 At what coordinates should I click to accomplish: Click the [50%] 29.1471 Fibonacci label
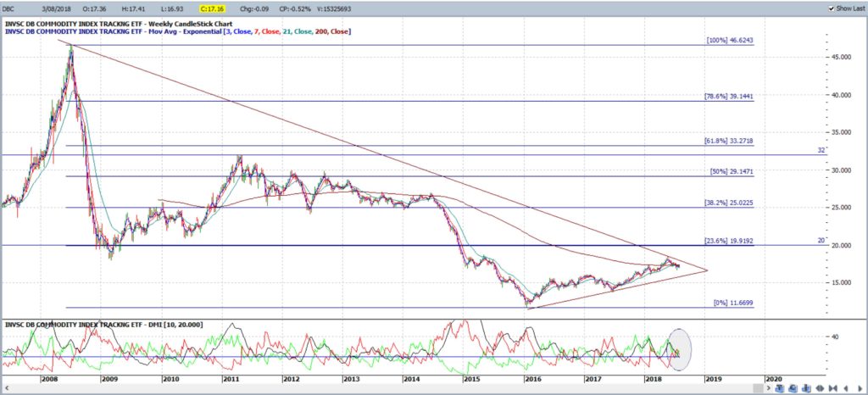tap(732, 171)
